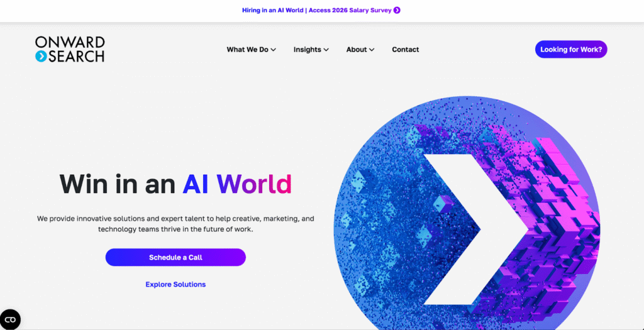
Task: Click the gradient "AI World" headline text
Action: click(x=237, y=184)
